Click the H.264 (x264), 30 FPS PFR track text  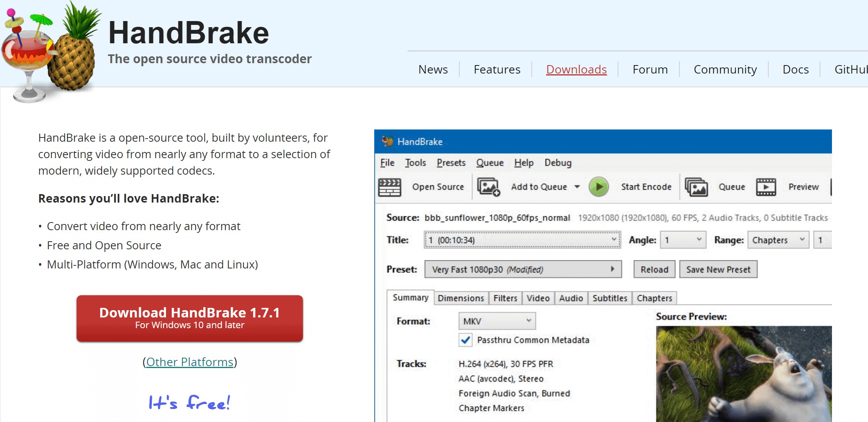(x=506, y=364)
